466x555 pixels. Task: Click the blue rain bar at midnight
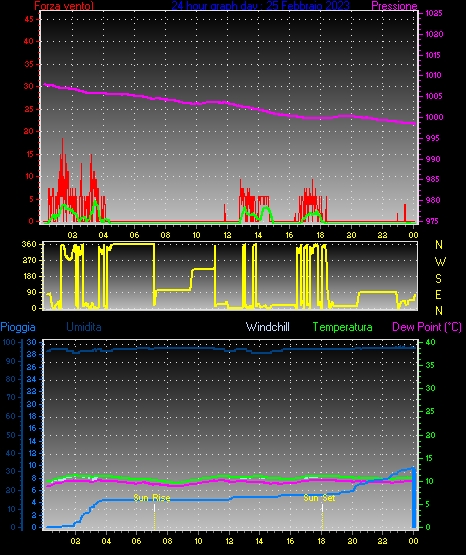pyautogui.click(x=414, y=497)
